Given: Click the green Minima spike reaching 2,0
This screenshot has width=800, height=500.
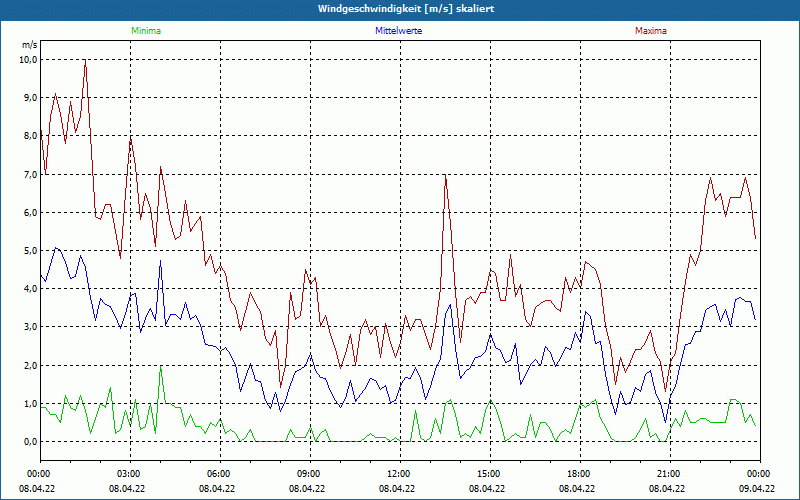Looking at the screenshot, I should pos(160,367).
